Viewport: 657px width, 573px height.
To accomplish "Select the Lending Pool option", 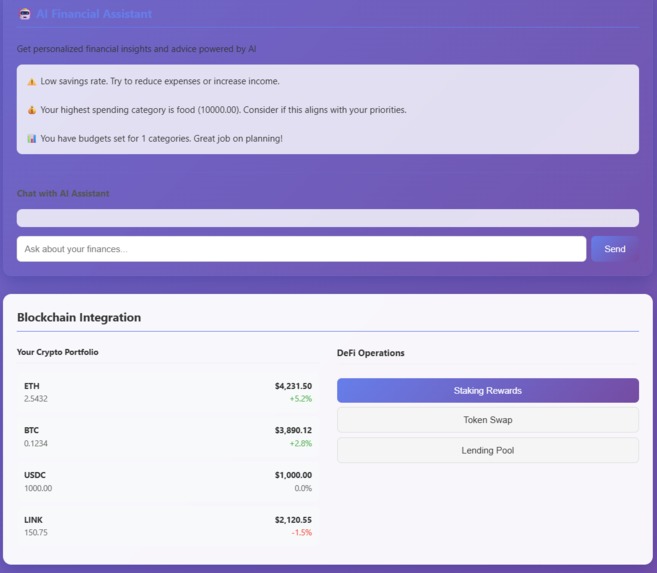I will tap(488, 450).
